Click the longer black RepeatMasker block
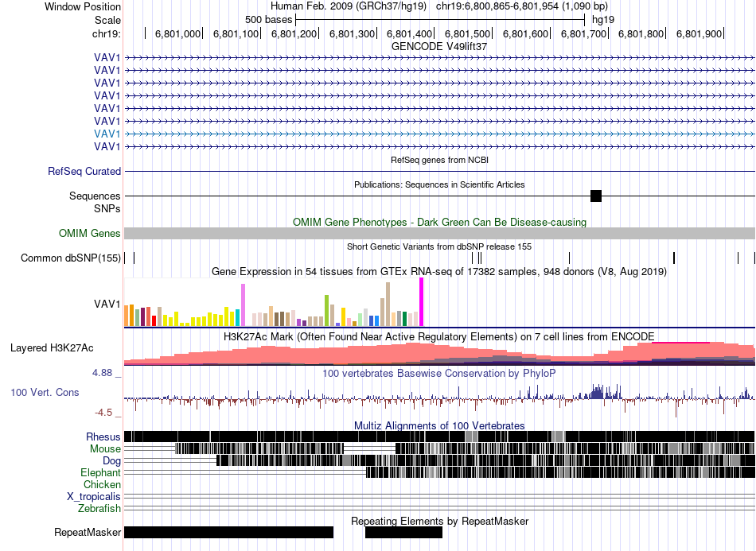The width and height of the screenshot is (756, 551). pyautogui.click(x=229, y=532)
